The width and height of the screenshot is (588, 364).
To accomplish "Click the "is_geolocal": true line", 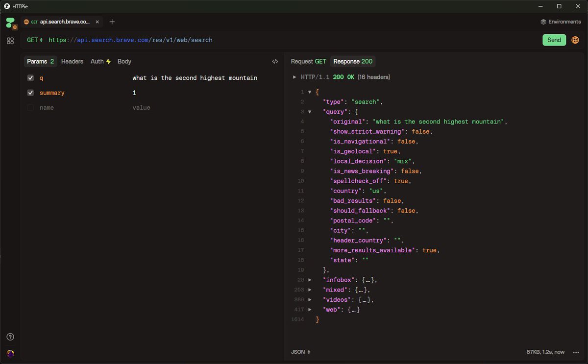I will click(x=366, y=151).
